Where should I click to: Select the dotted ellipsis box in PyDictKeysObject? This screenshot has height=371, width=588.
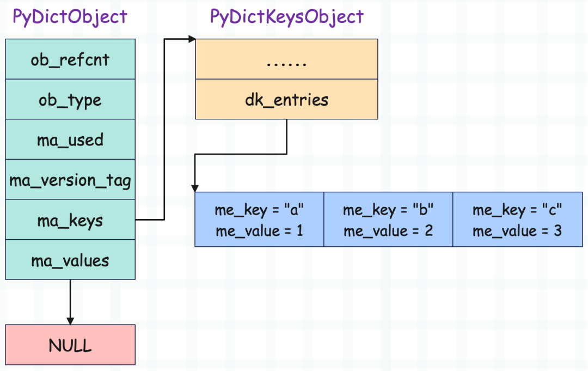pos(286,59)
